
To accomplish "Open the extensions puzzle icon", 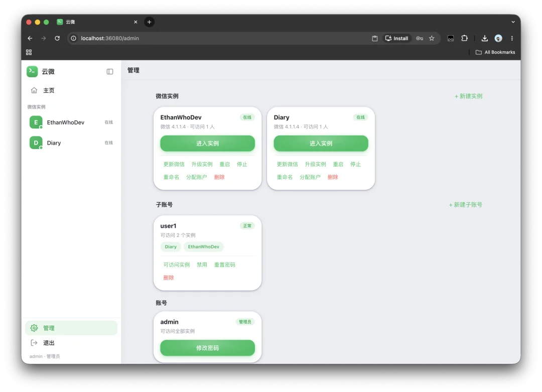I will click(465, 38).
